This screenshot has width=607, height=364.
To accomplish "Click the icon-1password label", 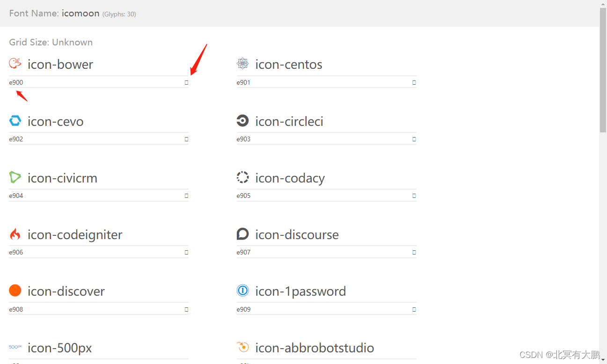I will [300, 291].
